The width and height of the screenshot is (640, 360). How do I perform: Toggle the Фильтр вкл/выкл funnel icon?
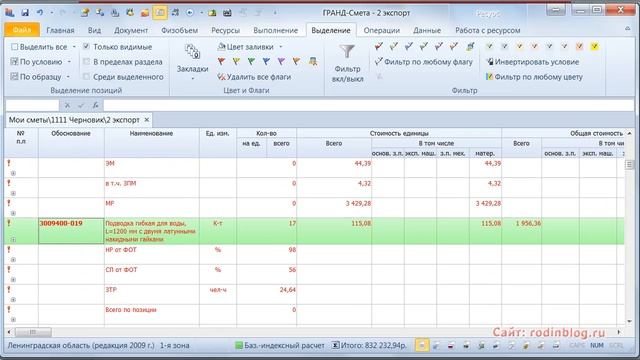coord(347,51)
